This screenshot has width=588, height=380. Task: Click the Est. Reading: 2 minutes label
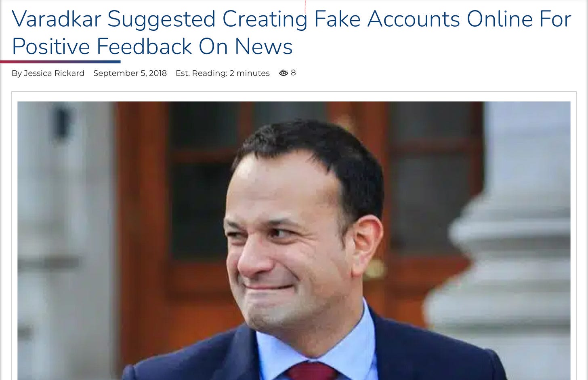coord(223,73)
